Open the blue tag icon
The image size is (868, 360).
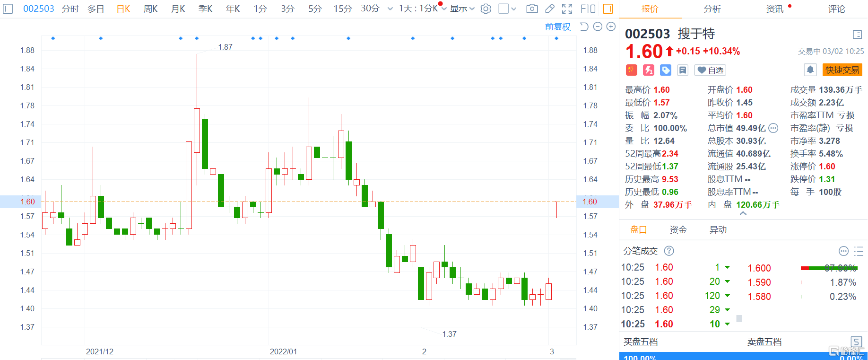click(666, 70)
